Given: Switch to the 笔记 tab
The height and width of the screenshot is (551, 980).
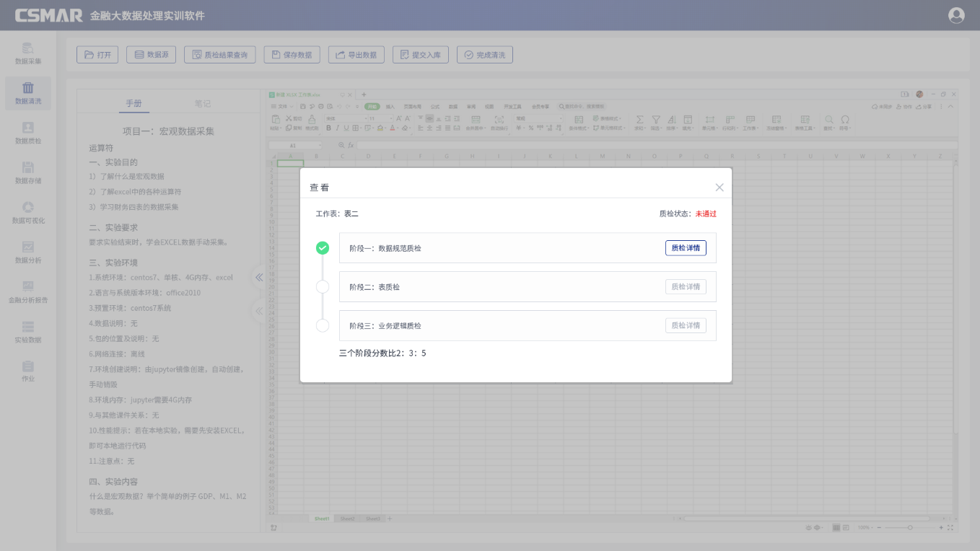Looking at the screenshot, I should [203, 103].
